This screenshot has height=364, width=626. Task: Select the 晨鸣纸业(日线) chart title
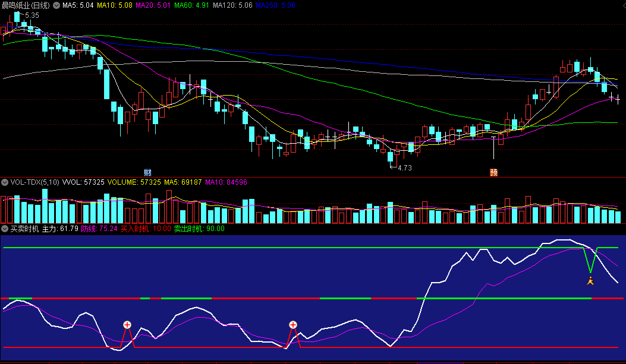26,5
